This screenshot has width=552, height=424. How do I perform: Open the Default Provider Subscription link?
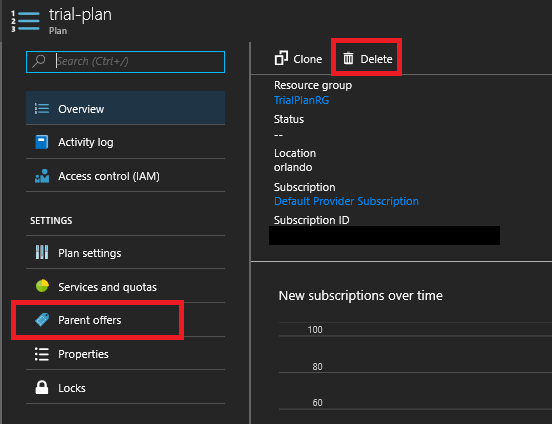coord(346,201)
